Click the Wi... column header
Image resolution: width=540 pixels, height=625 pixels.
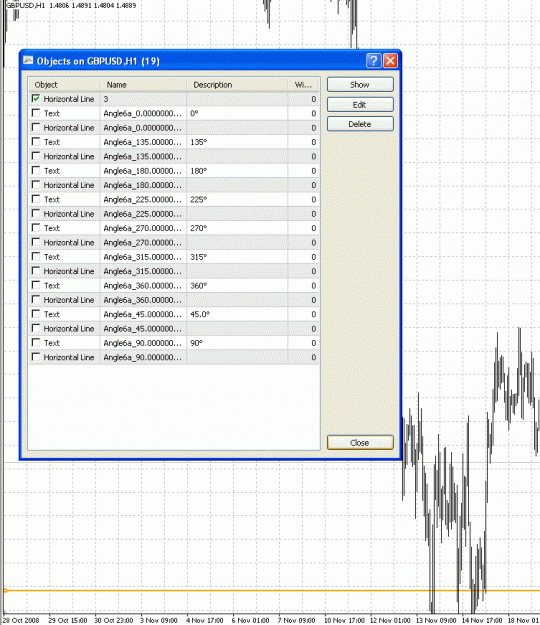coord(303,85)
